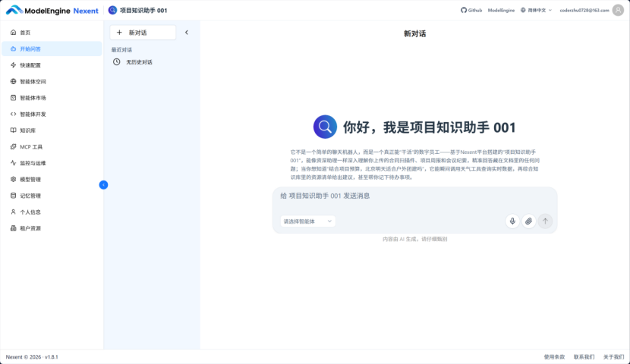630x364 pixels.
Task: Click the 租户资源 building icon
Action: [13, 228]
